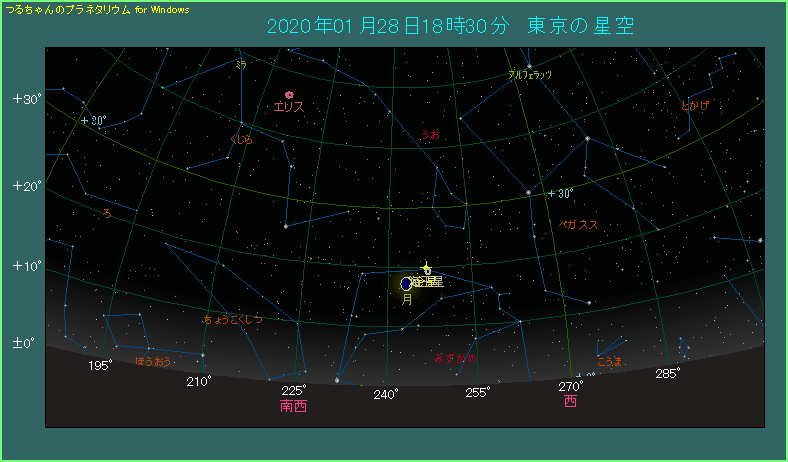The width and height of the screenshot is (788, 462).
Task: Click the 240° azimuth label
Action: pyautogui.click(x=386, y=394)
